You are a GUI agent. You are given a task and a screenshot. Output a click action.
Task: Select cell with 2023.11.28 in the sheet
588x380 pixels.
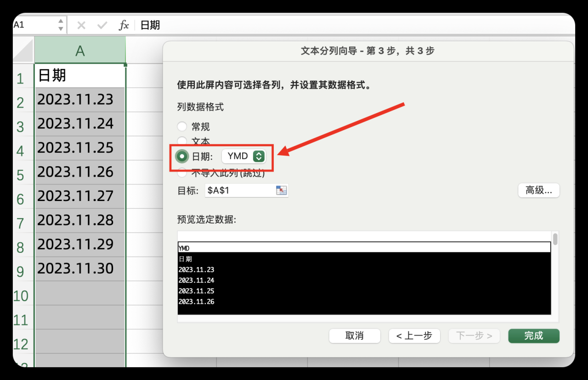(80, 220)
